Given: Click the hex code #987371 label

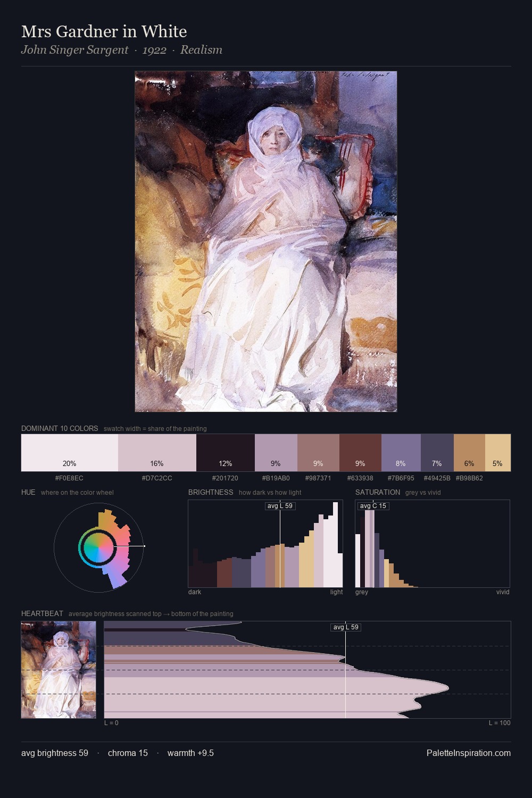Looking at the screenshot, I should click(x=318, y=478).
